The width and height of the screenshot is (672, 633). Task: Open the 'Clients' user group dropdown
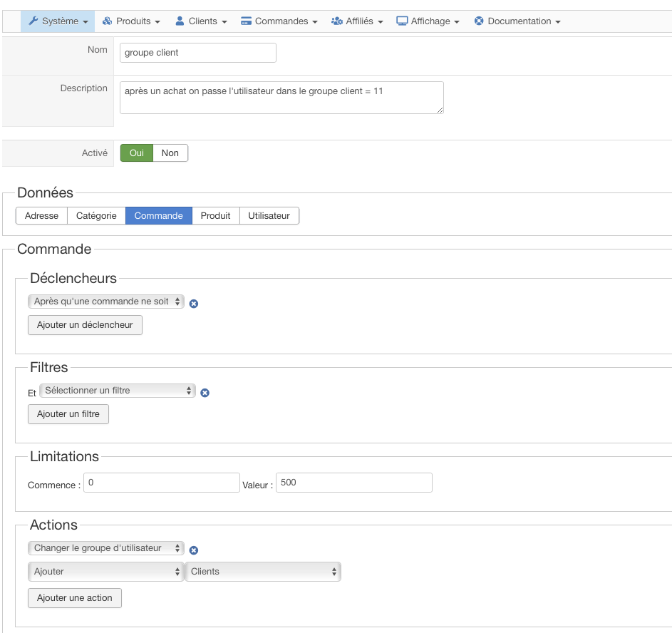tap(263, 572)
